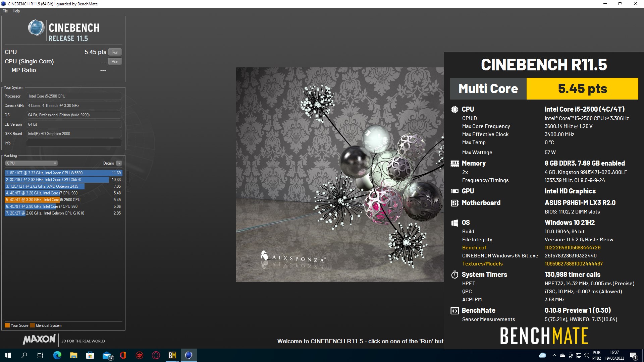Launch Microsoft Edge from taskbar

[57, 355]
